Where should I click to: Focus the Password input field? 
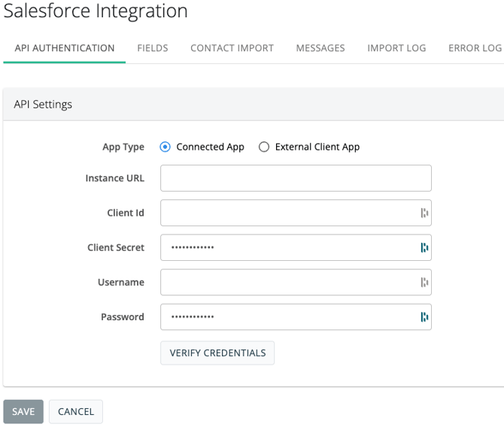coord(296,316)
